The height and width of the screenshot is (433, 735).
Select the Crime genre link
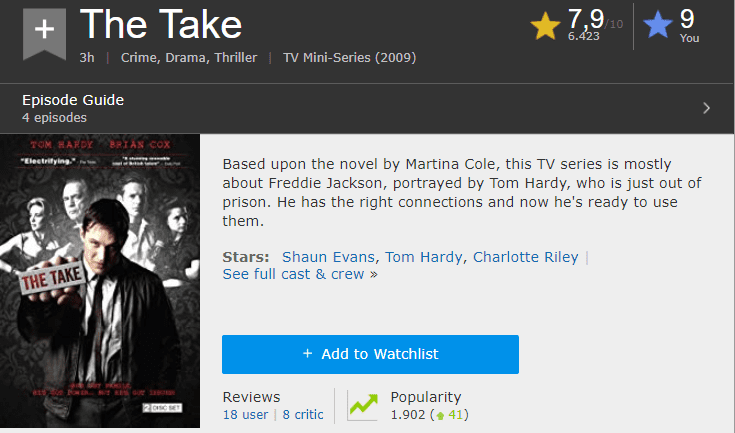(x=141, y=58)
